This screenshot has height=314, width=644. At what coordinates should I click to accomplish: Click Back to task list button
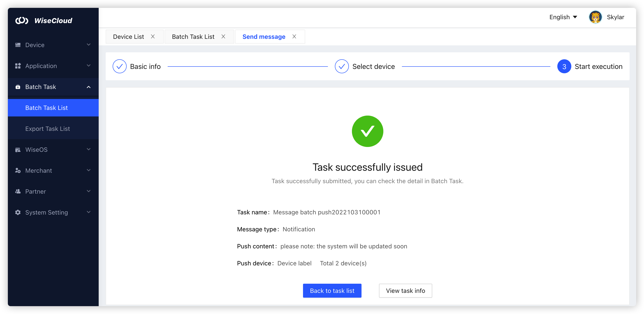point(332,290)
